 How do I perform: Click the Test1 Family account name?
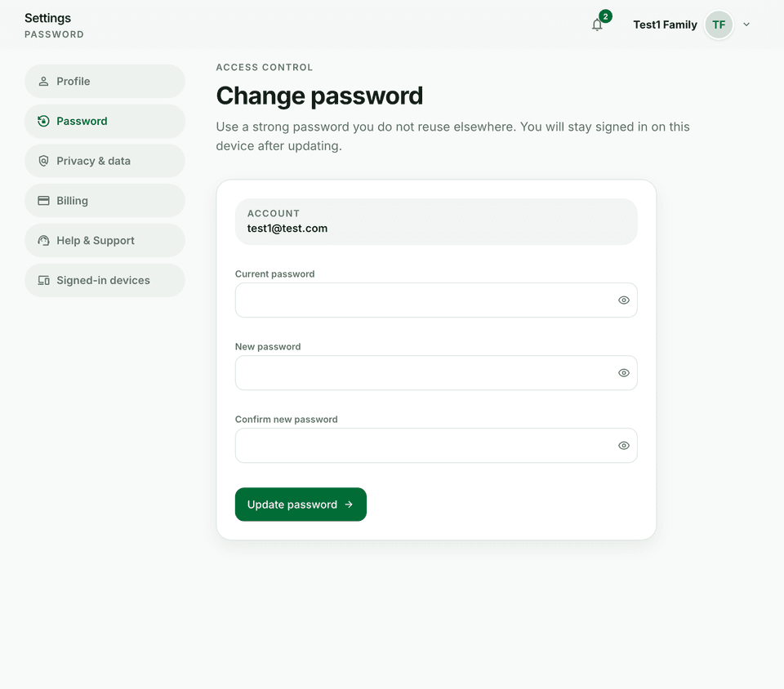point(665,24)
